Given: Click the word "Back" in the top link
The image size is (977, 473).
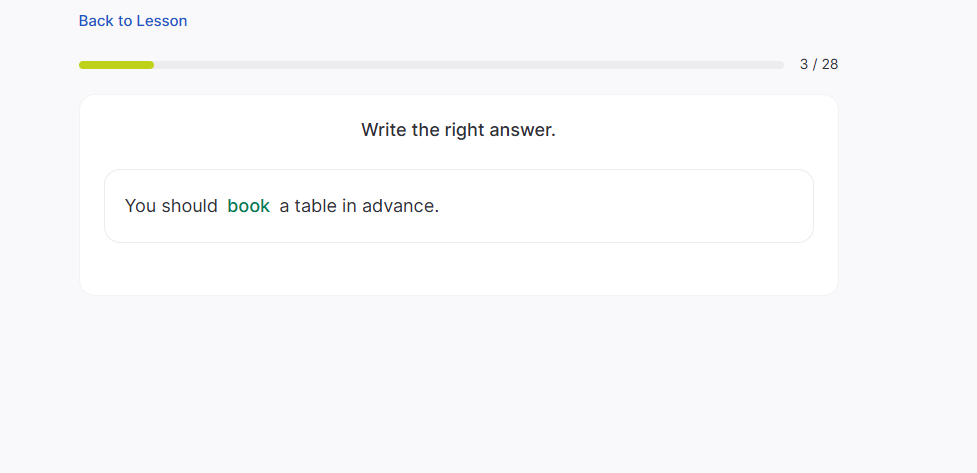Looking at the screenshot, I should tap(96, 21).
